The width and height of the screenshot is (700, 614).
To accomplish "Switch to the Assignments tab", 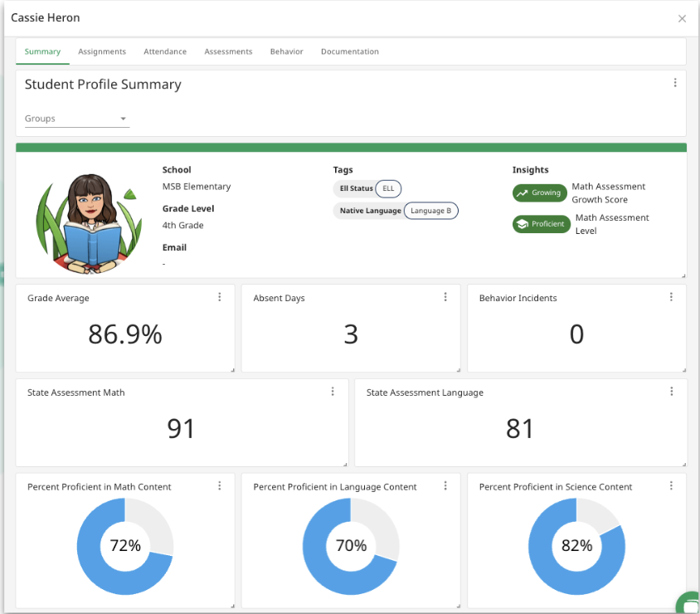I will (102, 51).
